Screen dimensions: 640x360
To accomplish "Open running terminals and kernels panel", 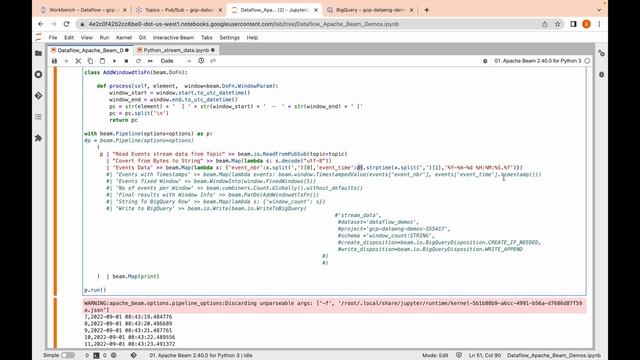I will [38, 74].
